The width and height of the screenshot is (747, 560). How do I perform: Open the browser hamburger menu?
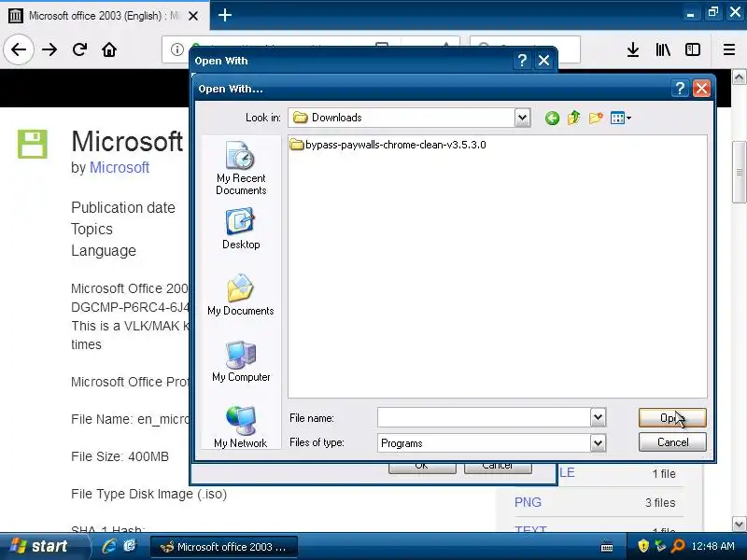[x=729, y=49]
